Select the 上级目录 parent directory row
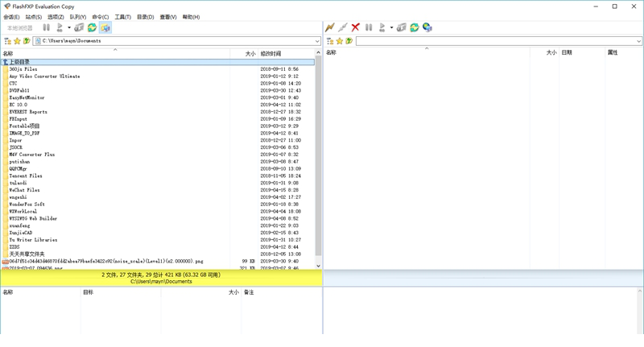This screenshot has height=347, width=644. [158, 62]
